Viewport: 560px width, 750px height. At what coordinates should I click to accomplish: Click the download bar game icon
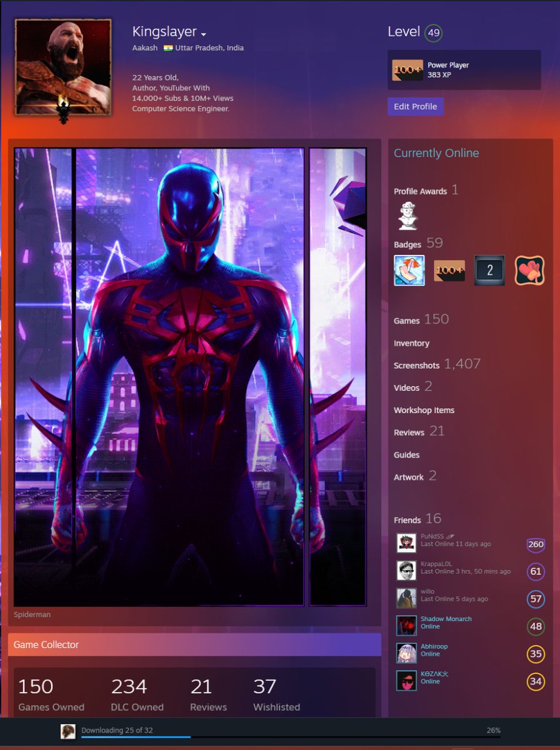68,731
